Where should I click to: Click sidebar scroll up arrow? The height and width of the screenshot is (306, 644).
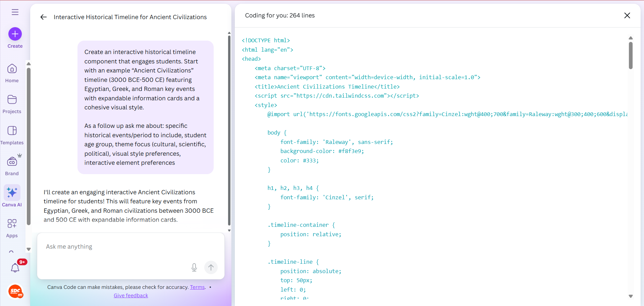(x=29, y=64)
